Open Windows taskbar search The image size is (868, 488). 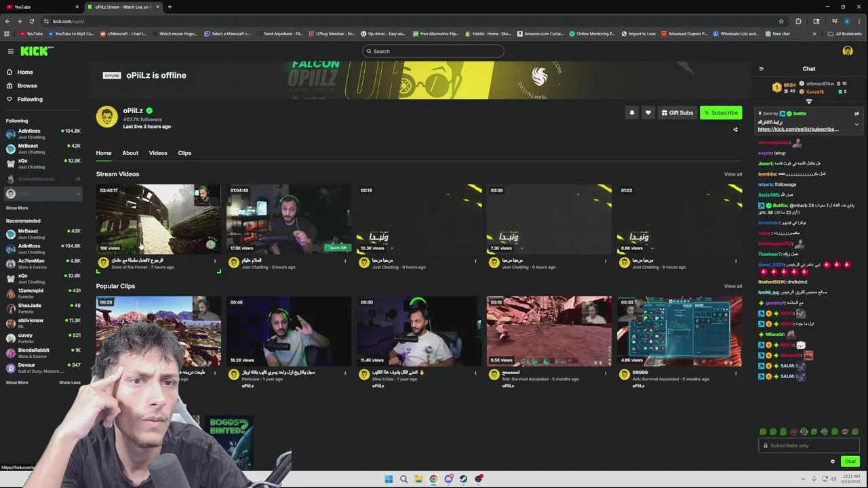[403, 479]
